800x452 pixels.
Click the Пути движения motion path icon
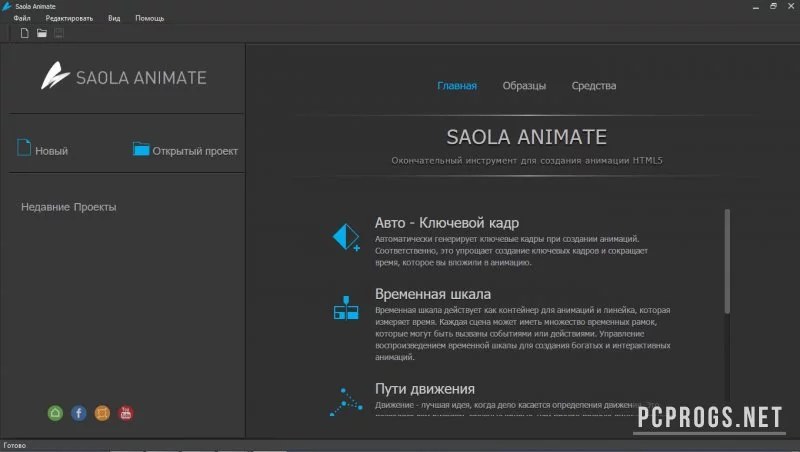(x=346, y=402)
